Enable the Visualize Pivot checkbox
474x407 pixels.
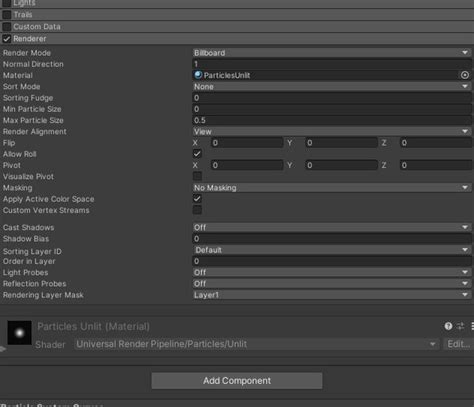(x=197, y=176)
